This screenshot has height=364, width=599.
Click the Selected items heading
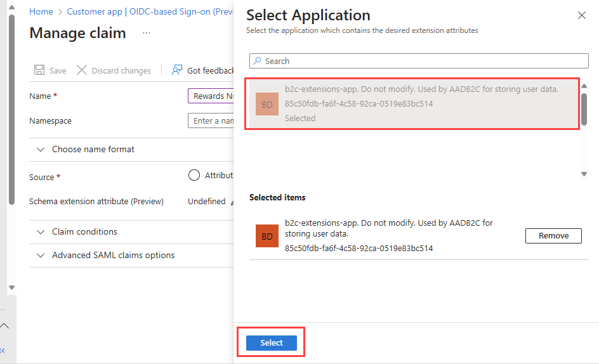click(277, 197)
